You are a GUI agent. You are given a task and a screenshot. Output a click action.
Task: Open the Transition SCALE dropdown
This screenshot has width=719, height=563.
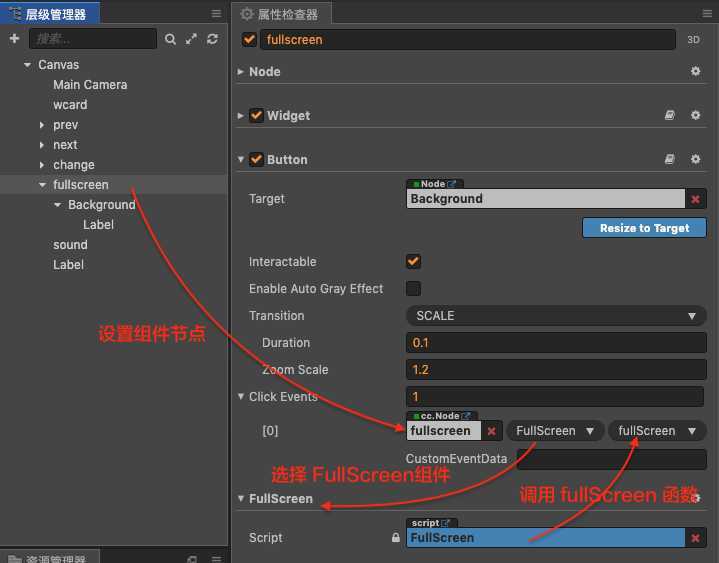pos(556,315)
